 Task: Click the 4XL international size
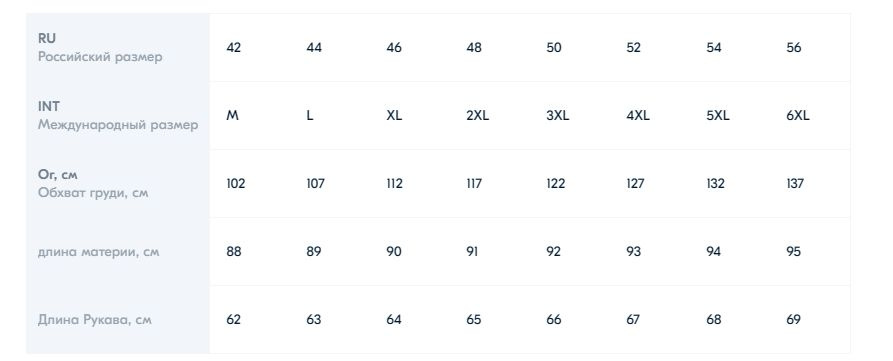click(x=638, y=116)
